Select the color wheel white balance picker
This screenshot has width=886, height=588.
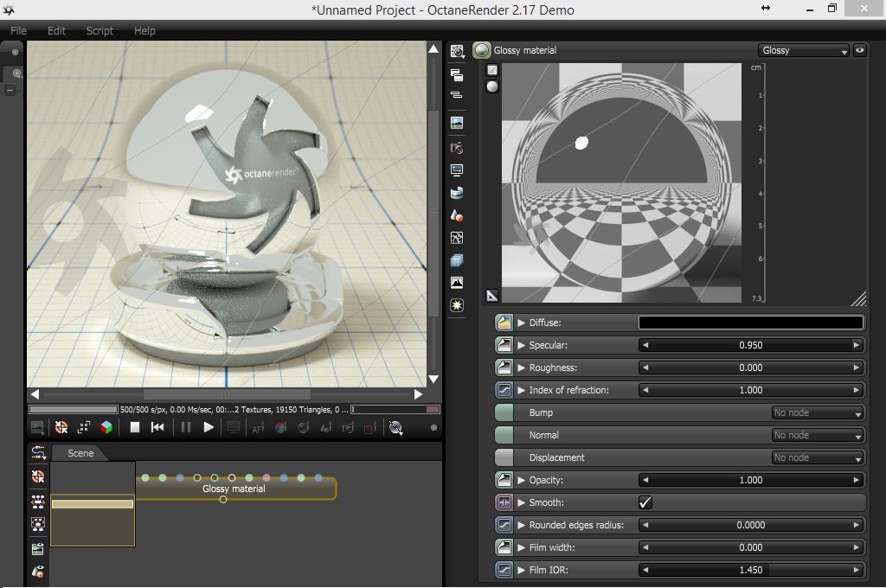(280, 427)
